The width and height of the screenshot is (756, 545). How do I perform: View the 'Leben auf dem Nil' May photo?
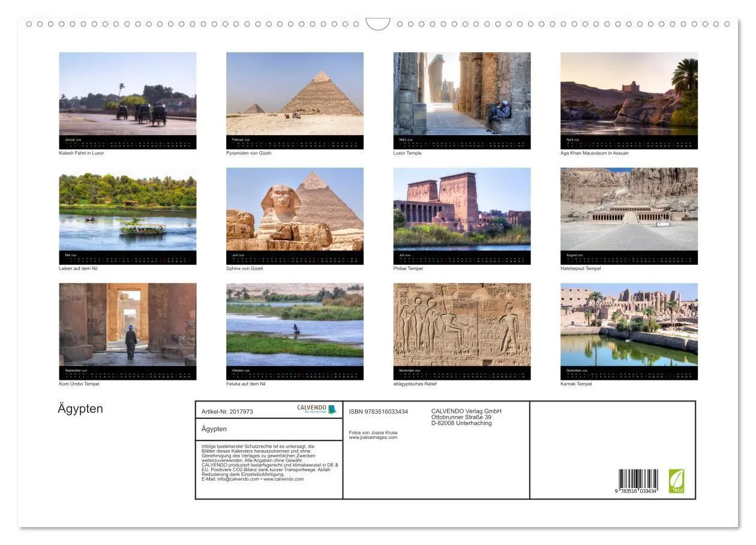[127, 213]
